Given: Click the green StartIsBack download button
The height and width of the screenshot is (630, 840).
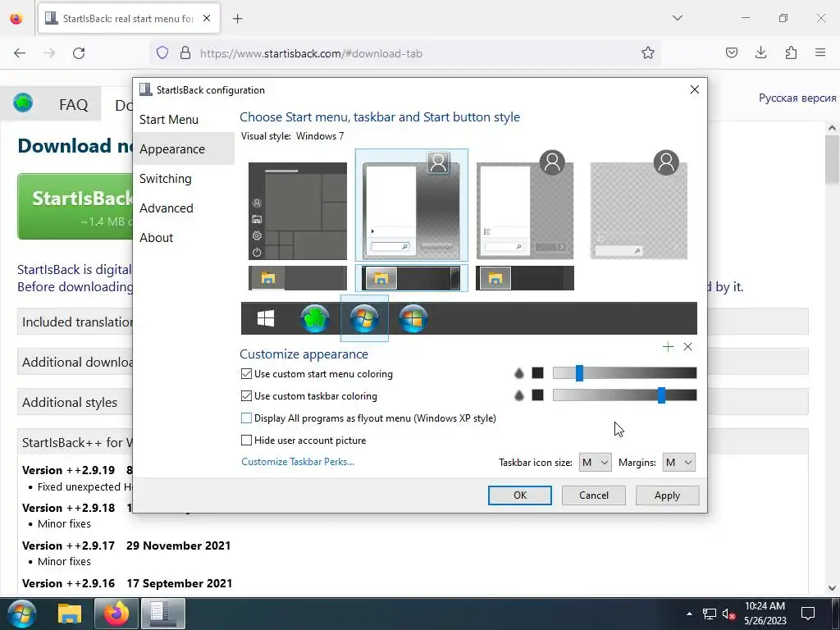Looking at the screenshot, I should [75, 206].
